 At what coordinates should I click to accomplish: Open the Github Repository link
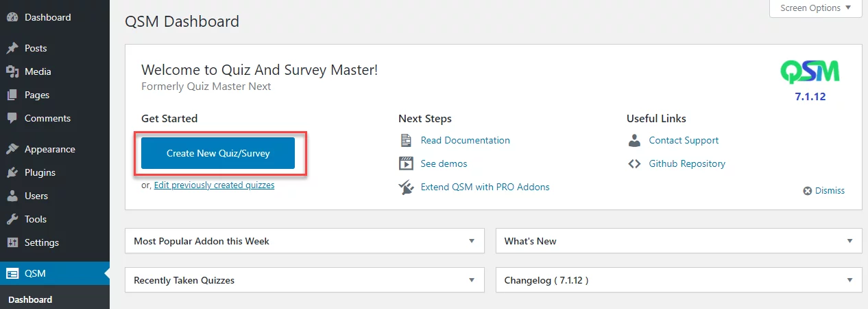[x=687, y=163]
